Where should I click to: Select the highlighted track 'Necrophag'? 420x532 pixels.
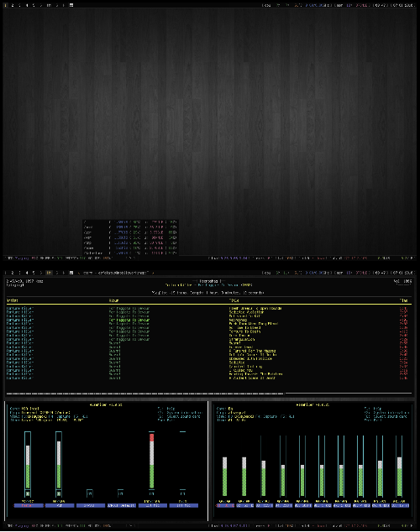point(238,320)
